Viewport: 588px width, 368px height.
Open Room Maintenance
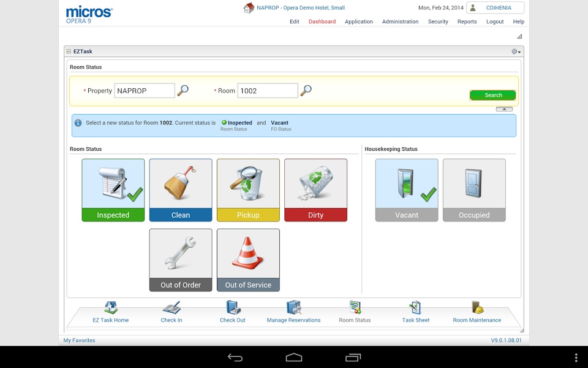click(477, 312)
